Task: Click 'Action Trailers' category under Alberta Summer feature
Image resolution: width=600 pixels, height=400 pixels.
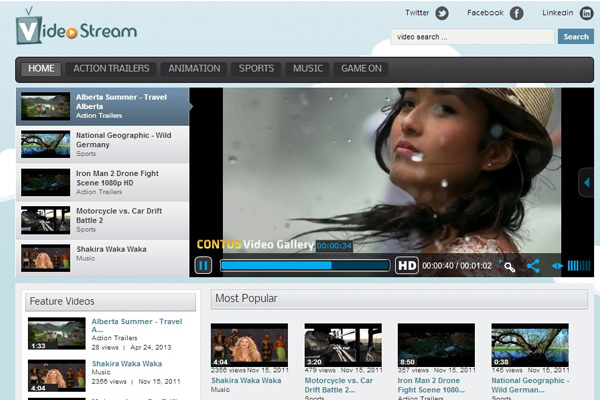Action: tap(114, 338)
